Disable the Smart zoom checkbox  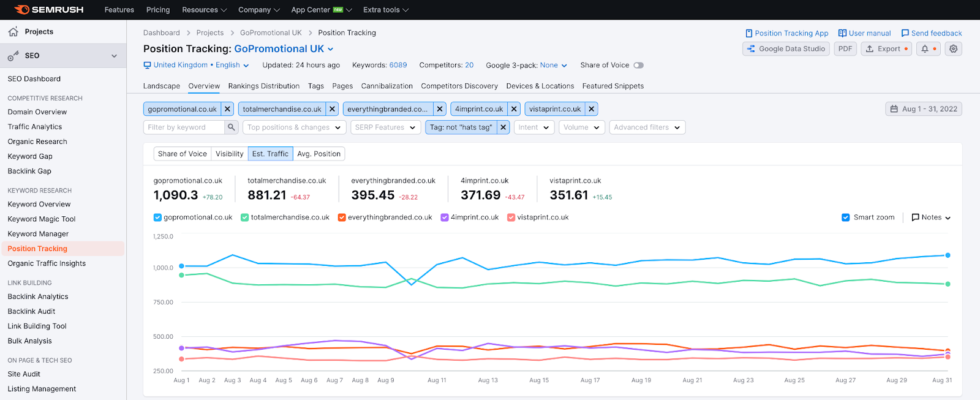pos(845,217)
